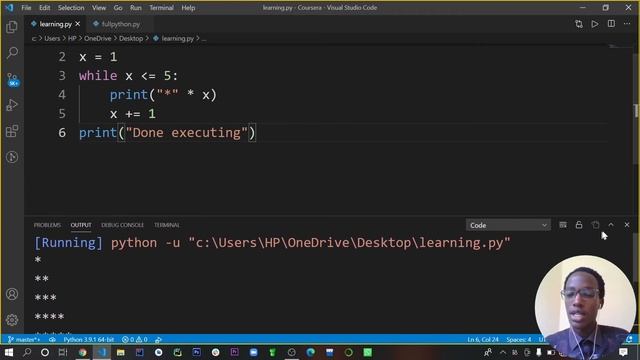Open the Explorer view in activity bar
The height and width of the screenshot is (360, 640).
(x=12, y=27)
